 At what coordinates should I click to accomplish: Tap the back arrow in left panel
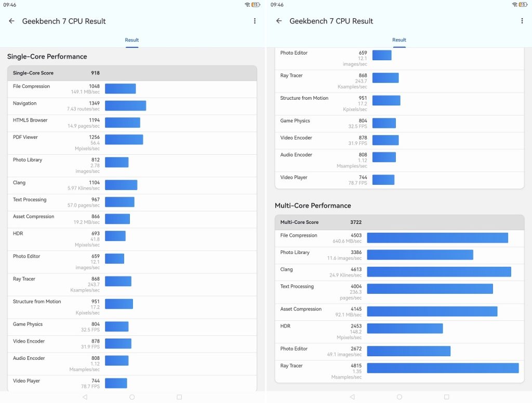click(11, 21)
